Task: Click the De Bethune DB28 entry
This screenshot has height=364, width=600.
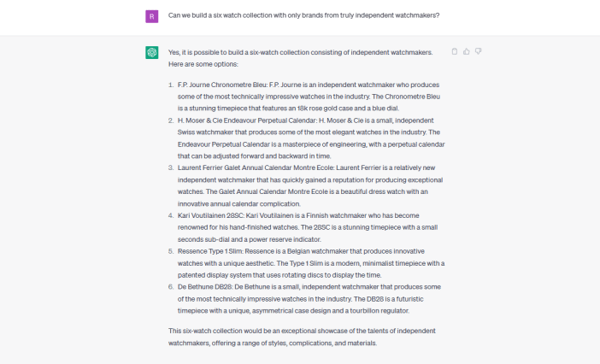Action: (x=309, y=298)
